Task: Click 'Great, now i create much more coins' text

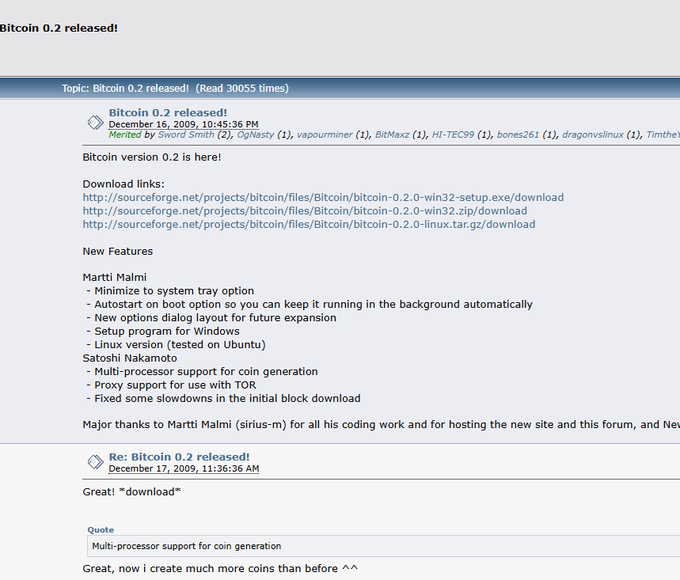Action: [220, 568]
